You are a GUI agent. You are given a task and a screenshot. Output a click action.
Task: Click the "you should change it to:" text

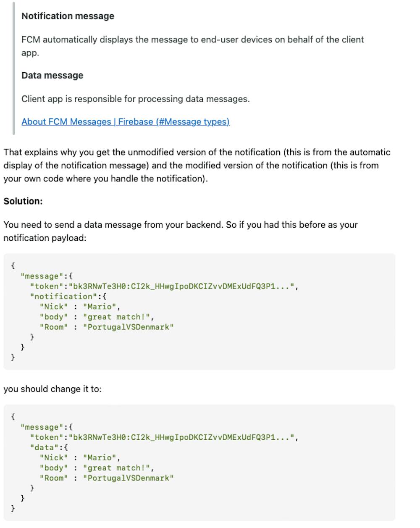coord(52,389)
